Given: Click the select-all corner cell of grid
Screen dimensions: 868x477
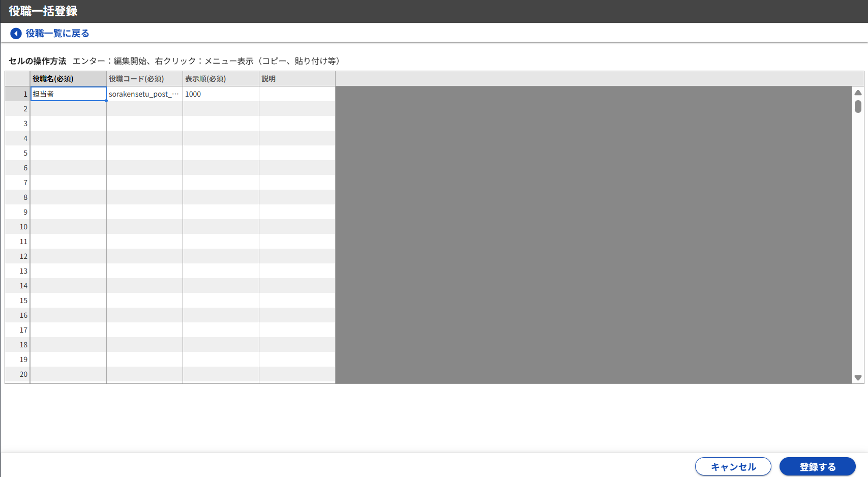Looking at the screenshot, I should [x=18, y=79].
